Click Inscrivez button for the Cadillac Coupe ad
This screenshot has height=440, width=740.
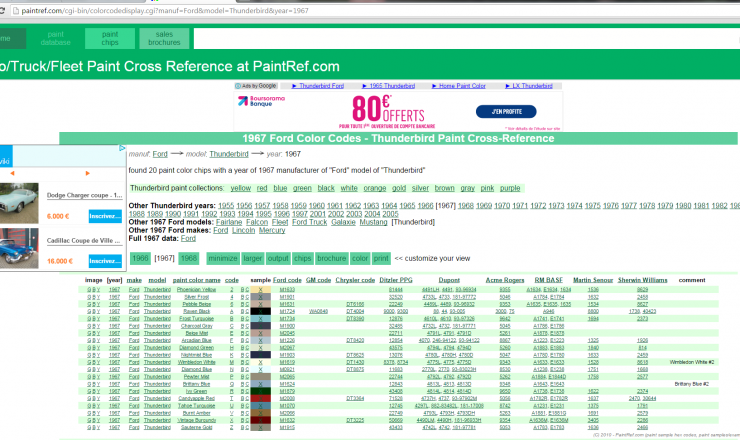pos(105,261)
